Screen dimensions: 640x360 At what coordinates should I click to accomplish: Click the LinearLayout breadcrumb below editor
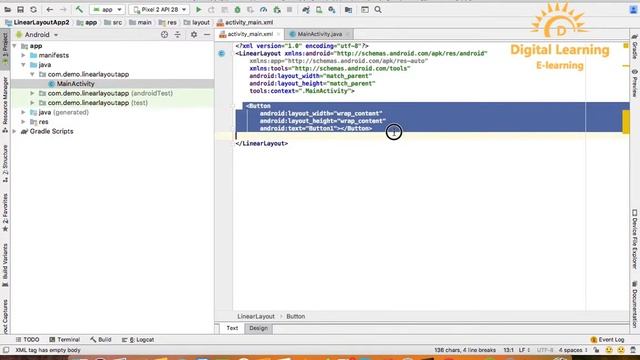(x=256, y=316)
